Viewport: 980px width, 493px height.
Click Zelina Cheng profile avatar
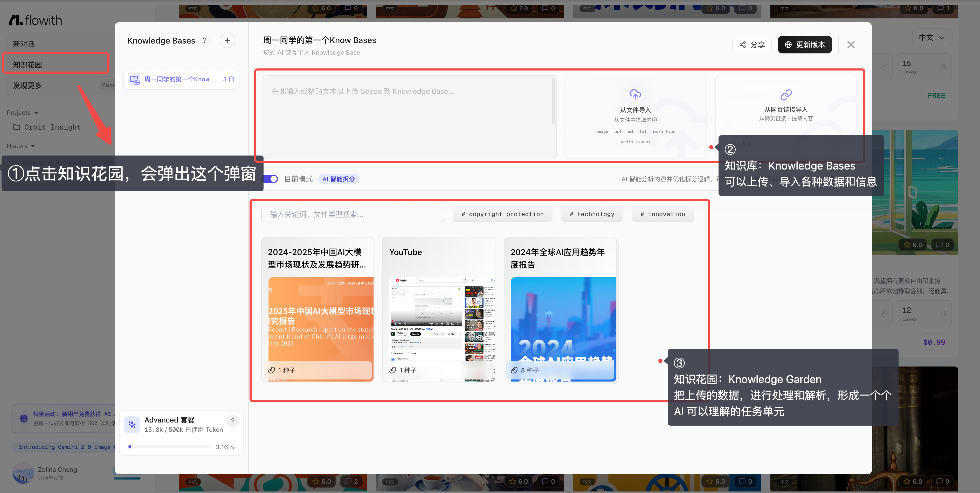pyautogui.click(x=23, y=473)
